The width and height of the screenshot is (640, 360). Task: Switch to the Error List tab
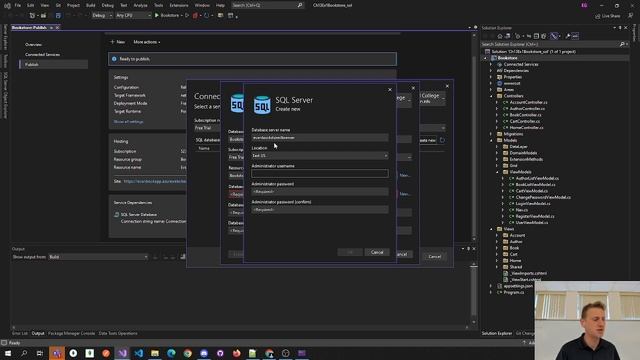(x=20, y=333)
